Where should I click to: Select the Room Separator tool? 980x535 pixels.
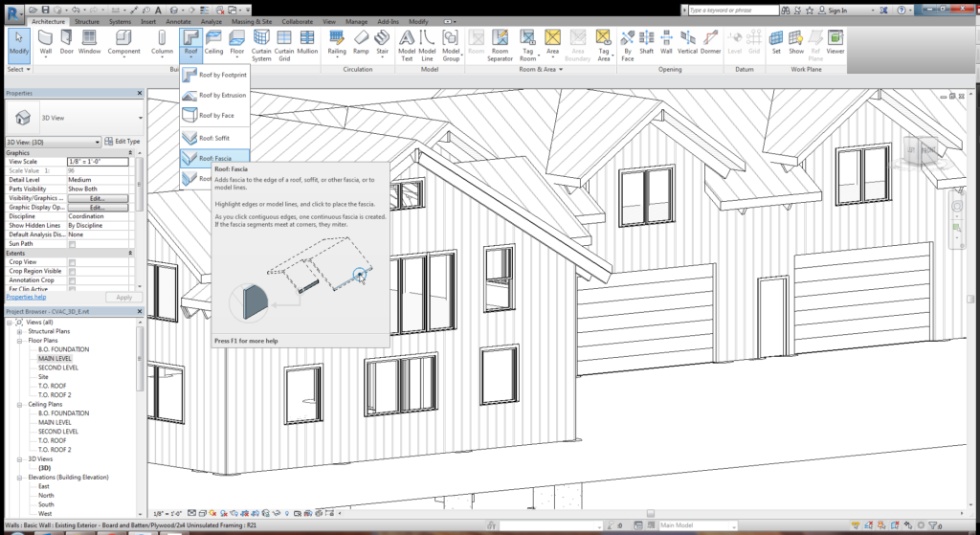coord(500,45)
